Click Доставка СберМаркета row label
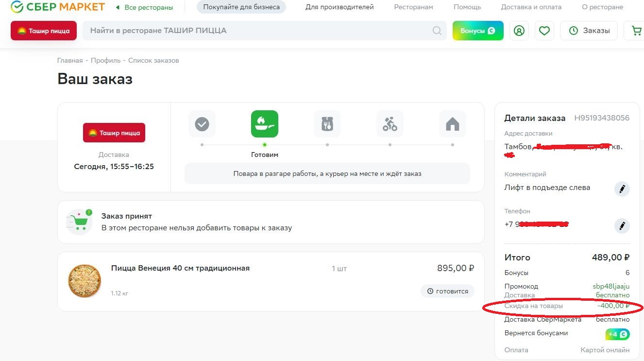The width and height of the screenshot is (644, 361). pyautogui.click(x=543, y=319)
